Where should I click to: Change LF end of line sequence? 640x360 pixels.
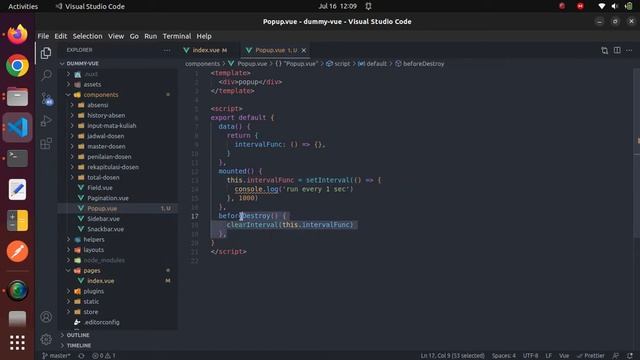[549, 356]
